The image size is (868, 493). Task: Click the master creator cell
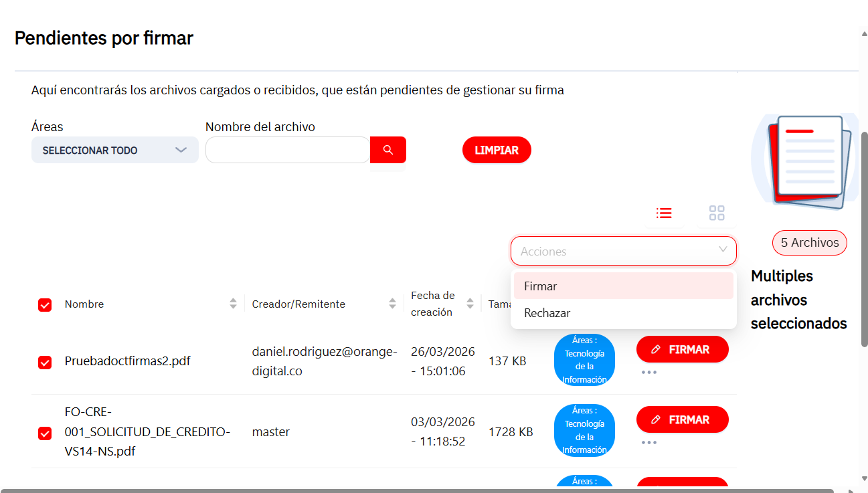pos(271,432)
